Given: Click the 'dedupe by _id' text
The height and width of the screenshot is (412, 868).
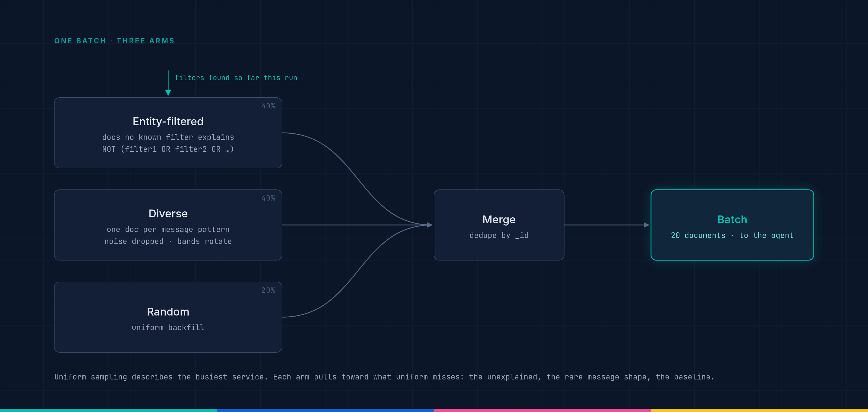Looking at the screenshot, I should click(x=499, y=236).
